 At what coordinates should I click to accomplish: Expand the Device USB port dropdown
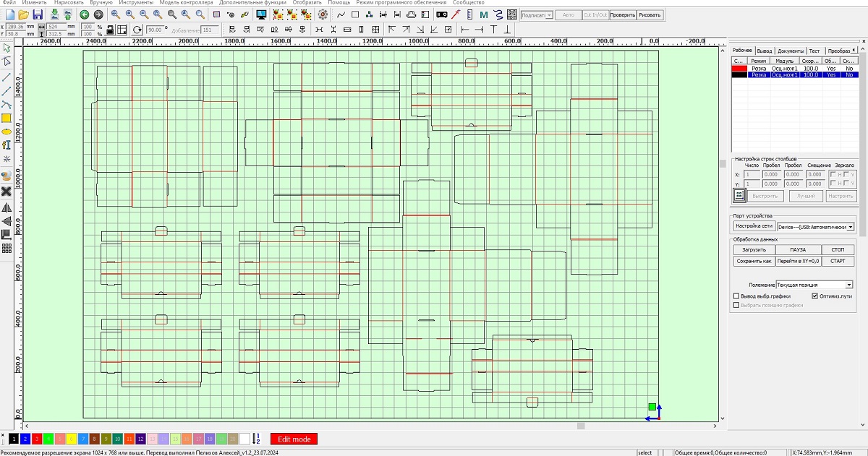click(x=850, y=227)
